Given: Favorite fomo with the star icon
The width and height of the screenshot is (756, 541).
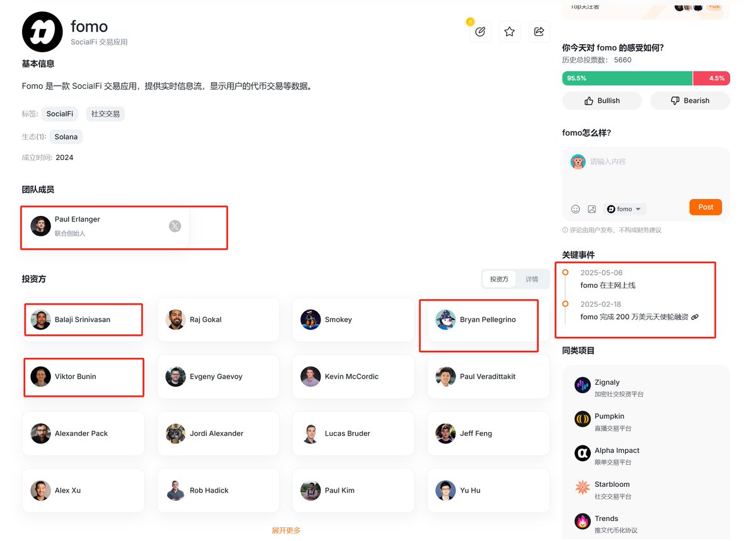Looking at the screenshot, I should [x=510, y=31].
